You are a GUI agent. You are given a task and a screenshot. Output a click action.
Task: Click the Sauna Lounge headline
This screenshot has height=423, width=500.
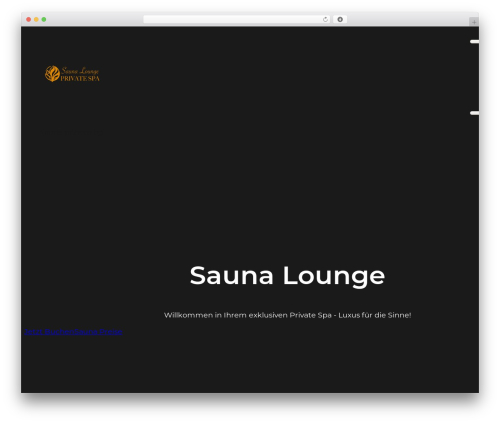pos(287,276)
